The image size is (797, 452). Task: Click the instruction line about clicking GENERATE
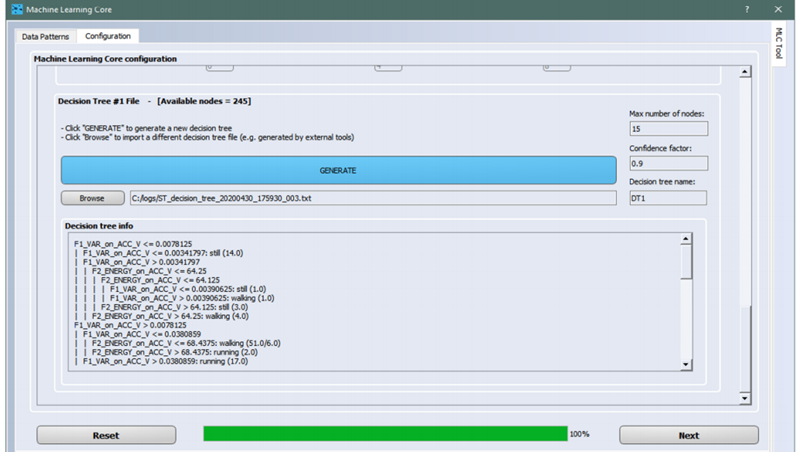pos(146,128)
